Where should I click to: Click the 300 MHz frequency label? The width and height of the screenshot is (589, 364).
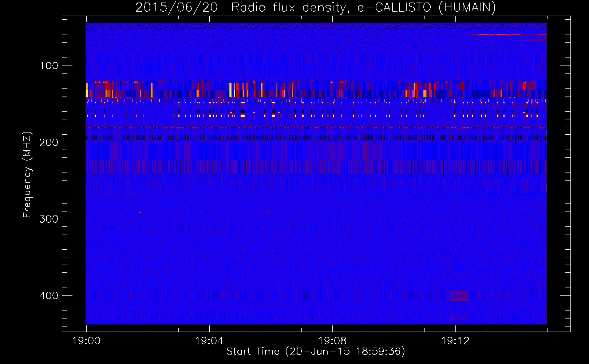point(49,219)
